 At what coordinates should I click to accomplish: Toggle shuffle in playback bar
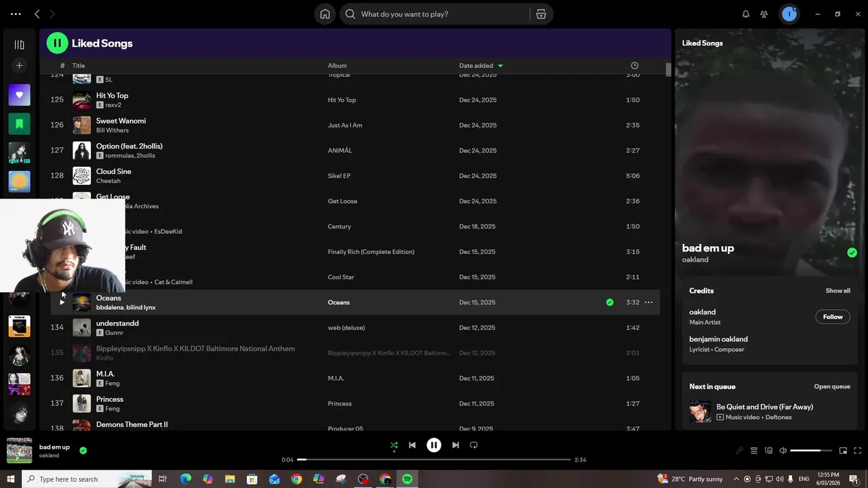pyautogui.click(x=394, y=445)
